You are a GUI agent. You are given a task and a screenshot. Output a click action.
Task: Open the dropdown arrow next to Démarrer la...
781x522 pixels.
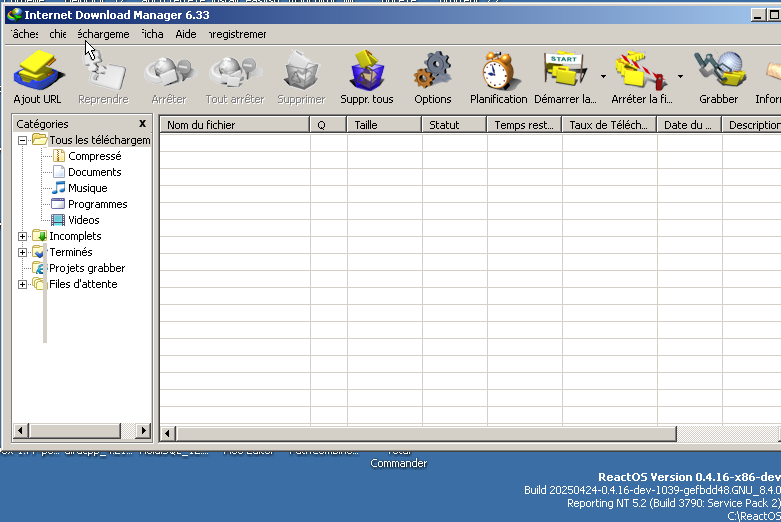click(x=603, y=77)
